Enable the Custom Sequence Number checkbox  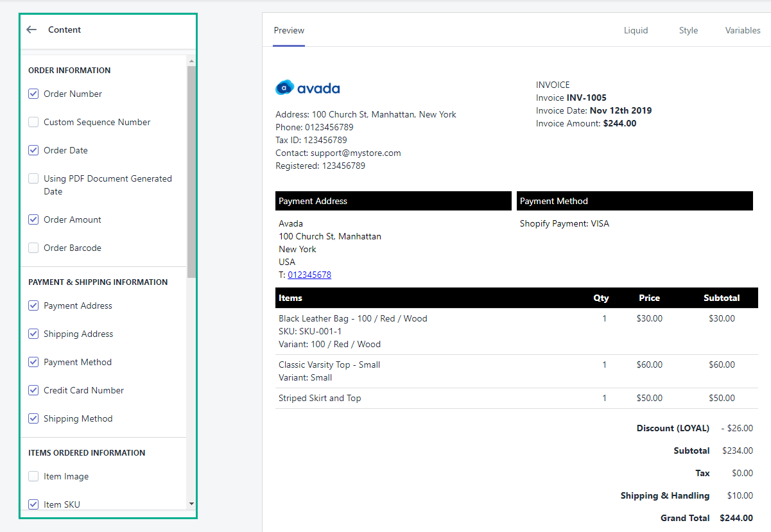pyautogui.click(x=33, y=122)
